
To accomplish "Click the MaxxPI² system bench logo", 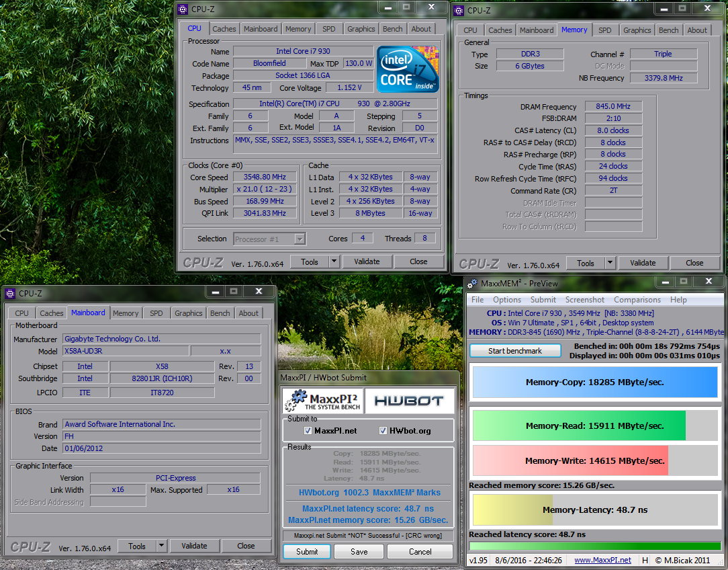I will click(x=323, y=401).
